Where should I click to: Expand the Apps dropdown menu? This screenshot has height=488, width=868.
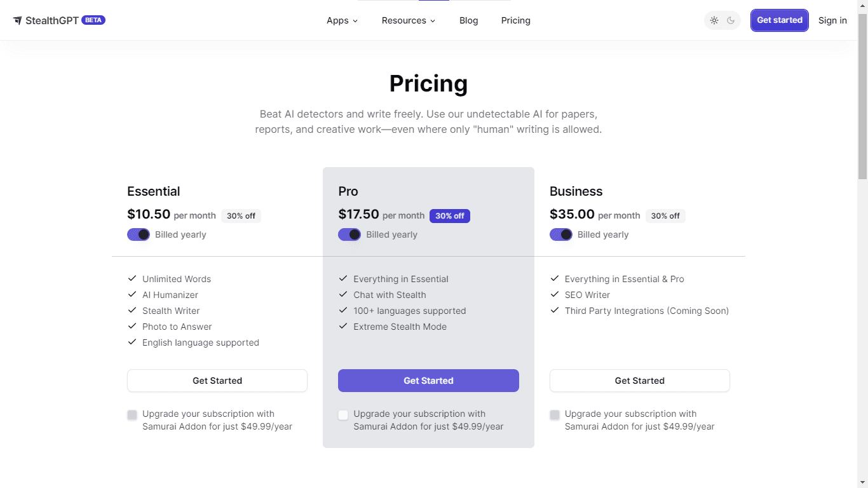pos(342,20)
